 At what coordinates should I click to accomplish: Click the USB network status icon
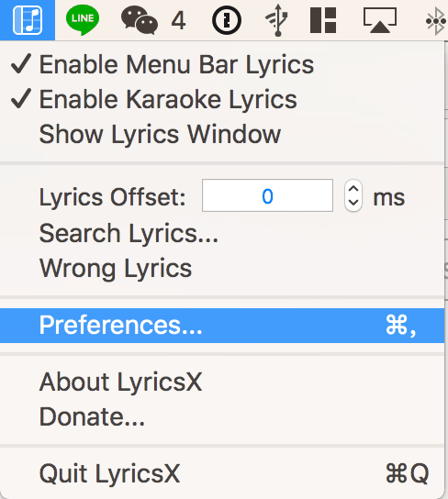coord(276,20)
